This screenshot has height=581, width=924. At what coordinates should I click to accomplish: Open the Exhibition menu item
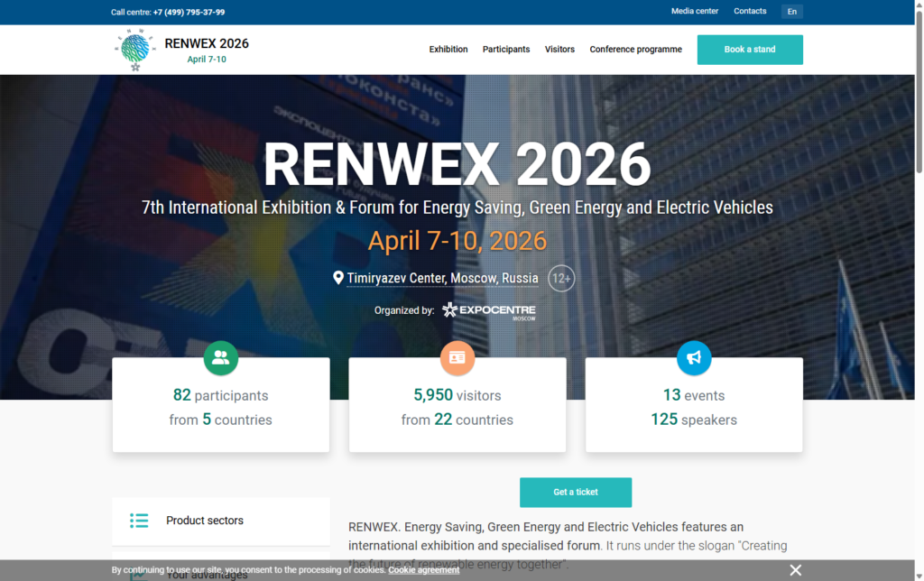[448, 50]
